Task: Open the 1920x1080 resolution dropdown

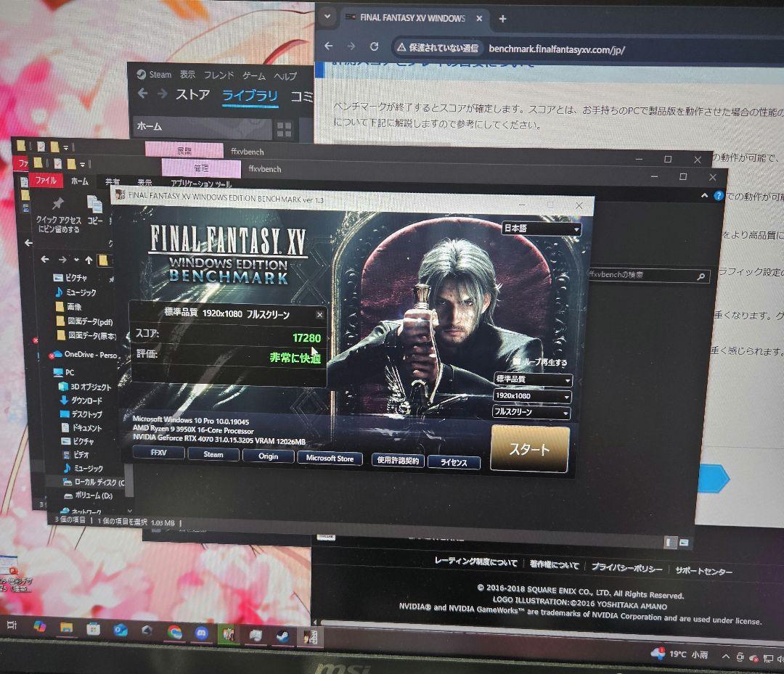Action: point(532,396)
